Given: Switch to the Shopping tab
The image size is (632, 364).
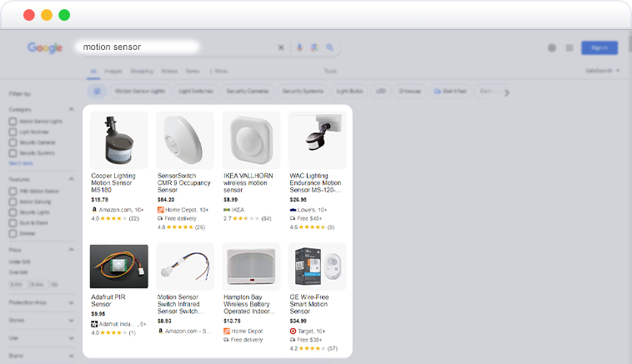Looking at the screenshot, I should click(x=142, y=71).
